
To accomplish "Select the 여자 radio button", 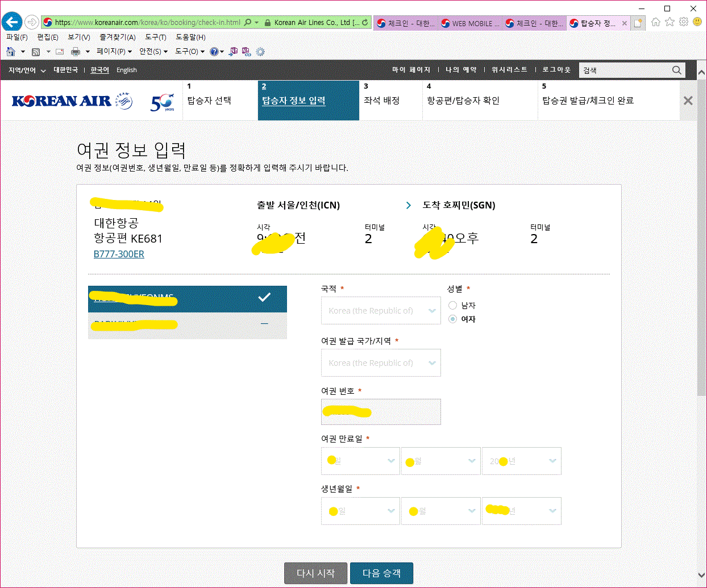I will point(453,319).
